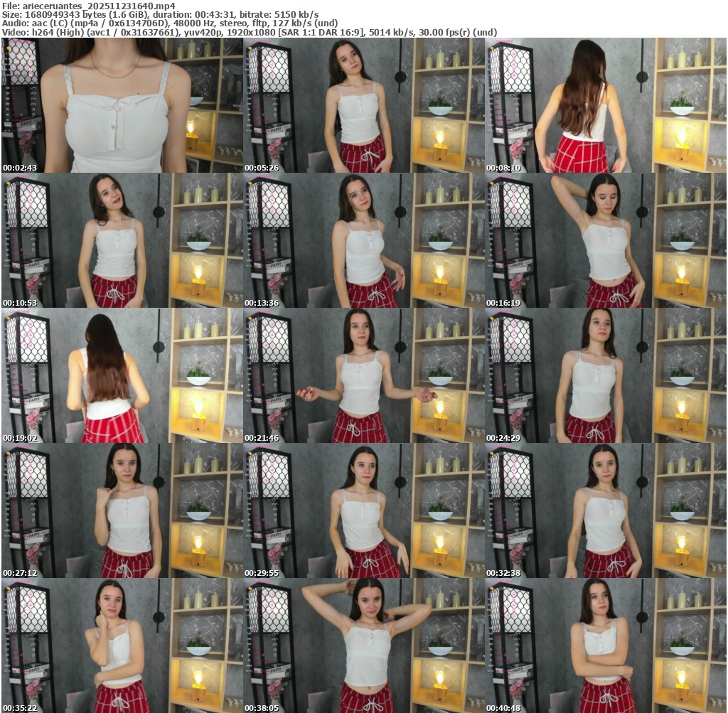The width and height of the screenshot is (728, 713).
Task: Open the thumbnail at 00:29:55
Action: point(363,510)
